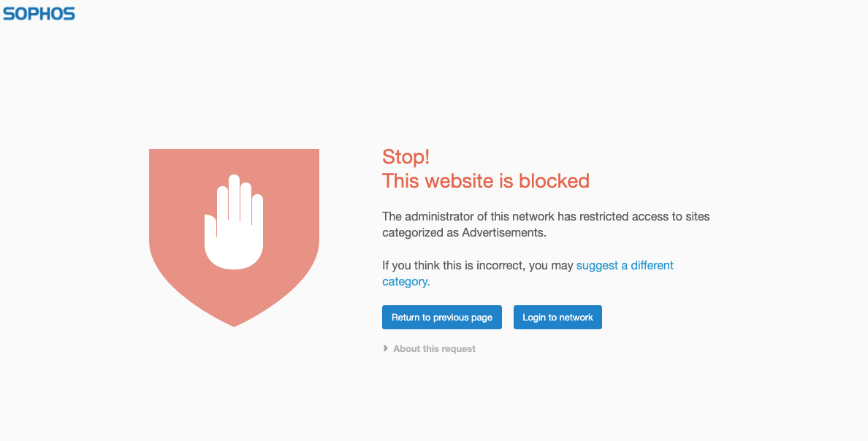Click the word 'Return' on the blue button

pyautogui.click(x=406, y=317)
